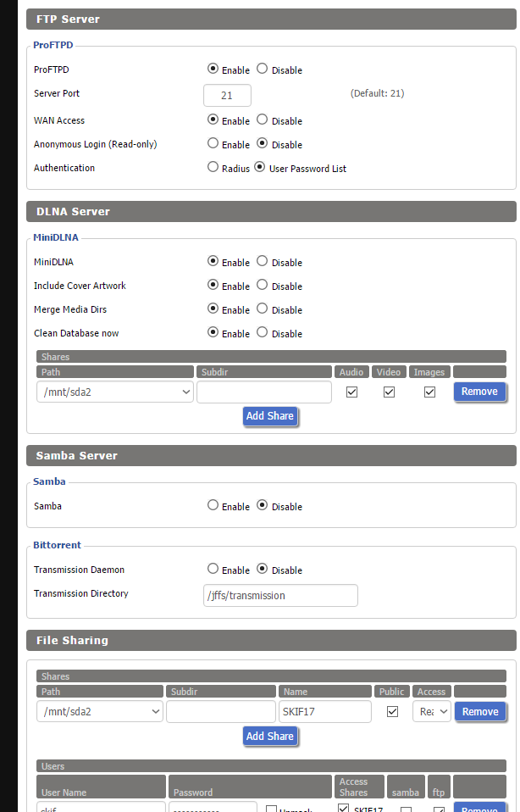Click the Transmission Directory field
This screenshot has height=812, width=520.
(x=280, y=595)
